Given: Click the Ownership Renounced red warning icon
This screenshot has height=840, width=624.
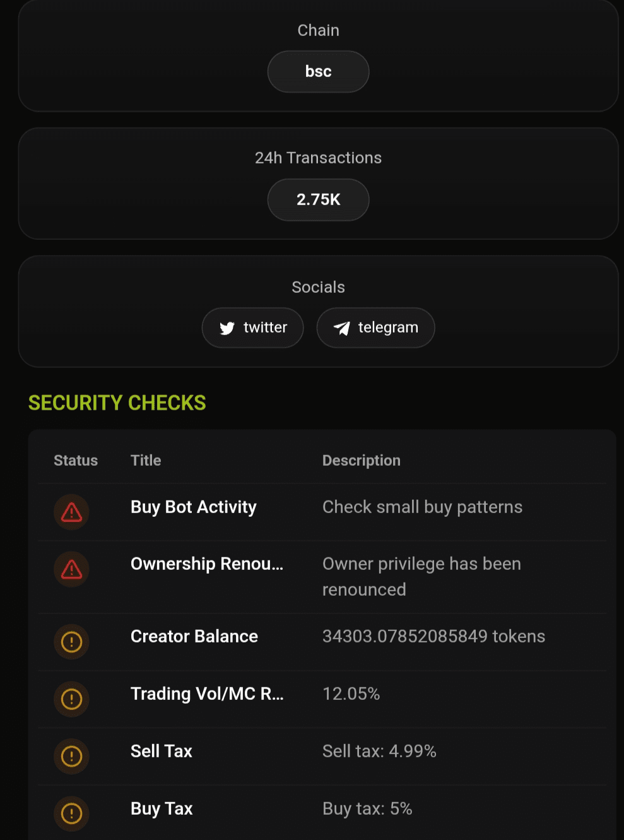Looking at the screenshot, I should (71, 569).
